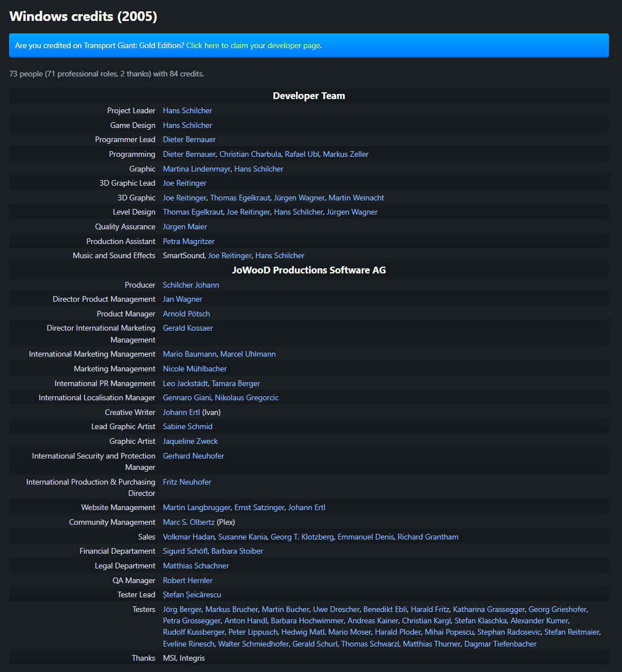This screenshot has height=672, width=622.
Task: Open Robert Hernler's developer page
Action: click(x=188, y=580)
